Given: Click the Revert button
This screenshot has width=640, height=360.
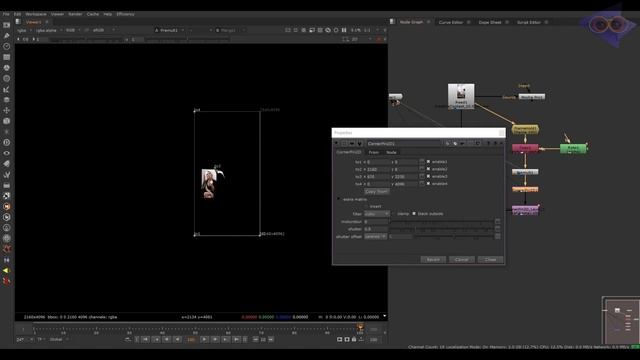Looking at the screenshot, I should [433, 260].
